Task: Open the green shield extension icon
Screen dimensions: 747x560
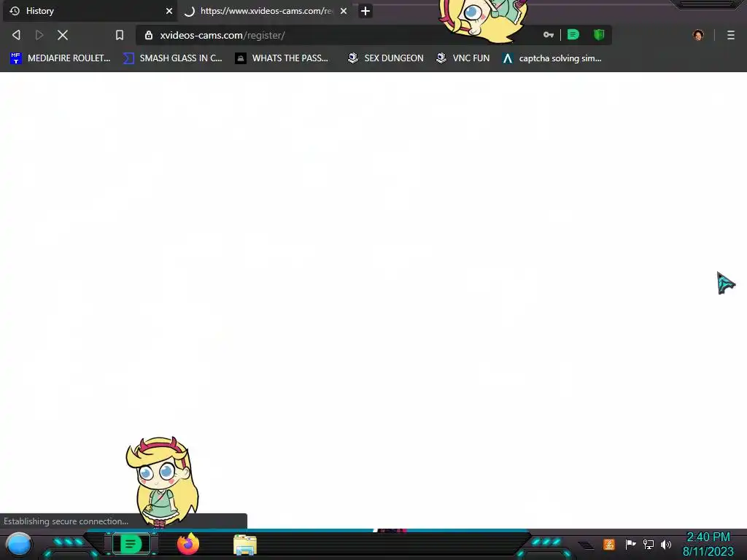Action: click(599, 35)
